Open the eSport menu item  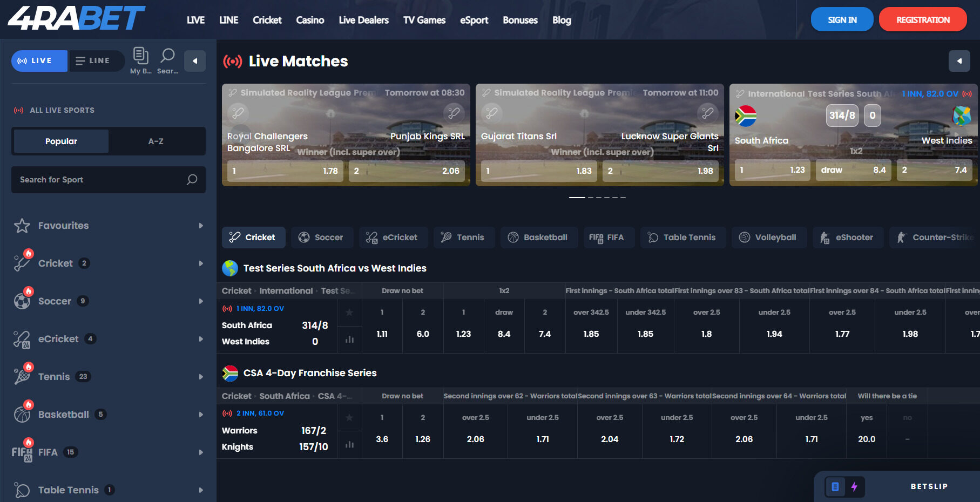pyautogui.click(x=474, y=20)
